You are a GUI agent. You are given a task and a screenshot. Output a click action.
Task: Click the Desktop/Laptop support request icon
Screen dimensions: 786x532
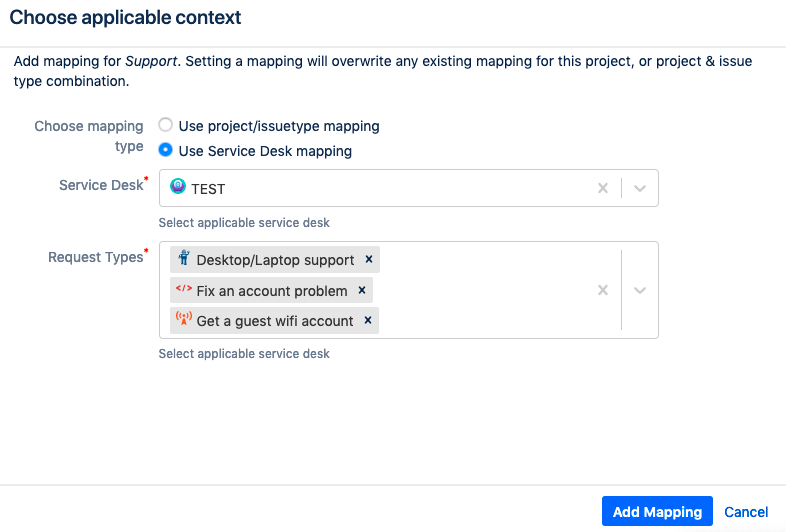click(x=183, y=259)
